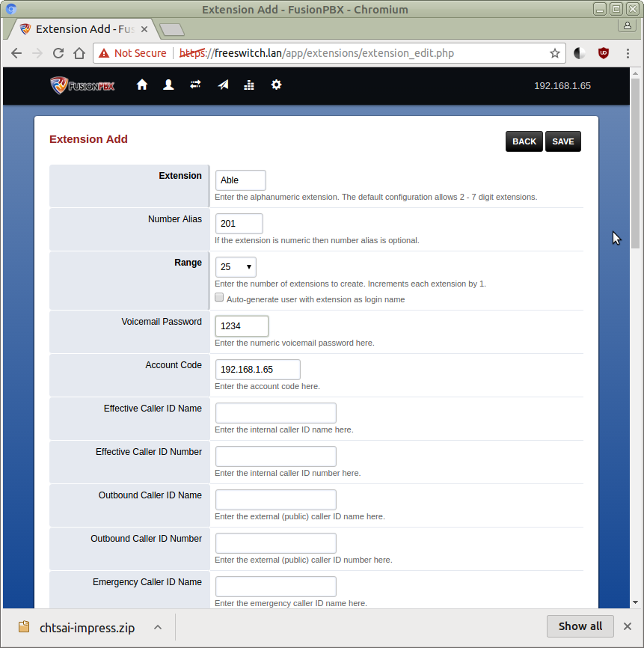
Task: Click the Effective Caller ID Name field
Action: [x=275, y=413]
